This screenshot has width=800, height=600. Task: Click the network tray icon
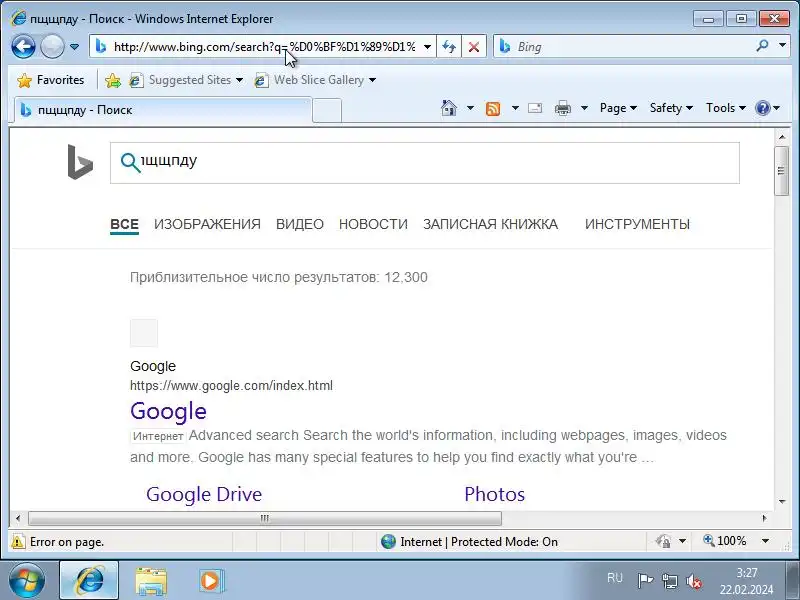click(669, 581)
